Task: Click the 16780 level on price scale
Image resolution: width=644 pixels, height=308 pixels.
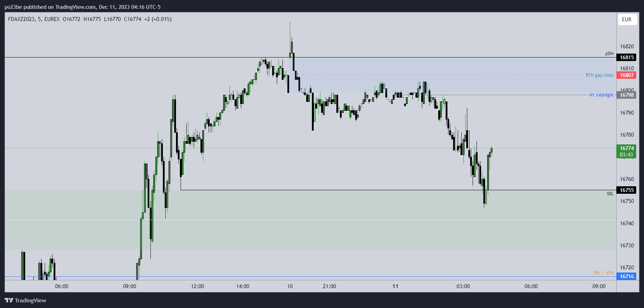Action: [x=627, y=135]
